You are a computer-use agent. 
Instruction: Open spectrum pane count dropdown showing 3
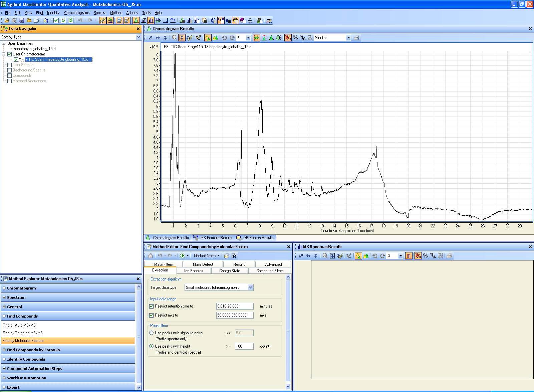[x=400, y=256]
